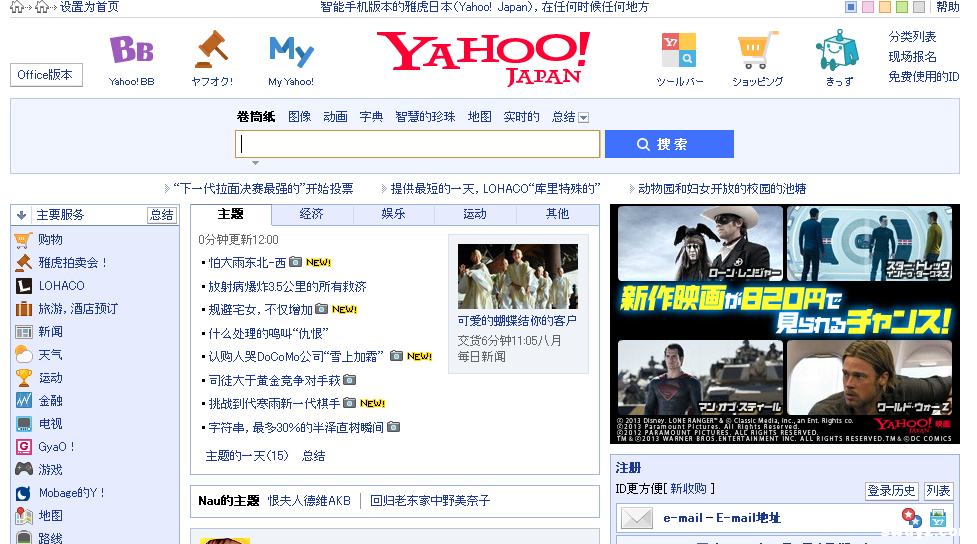Image resolution: width=977 pixels, height=544 pixels.
Task: Open the きっず kids robot icon
Action: point(838,50)
